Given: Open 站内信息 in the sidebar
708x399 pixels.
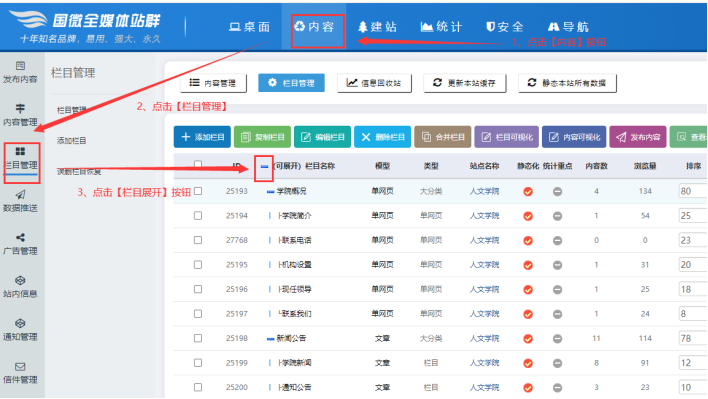Looking at the screenshot, I should tap(20, 287).
